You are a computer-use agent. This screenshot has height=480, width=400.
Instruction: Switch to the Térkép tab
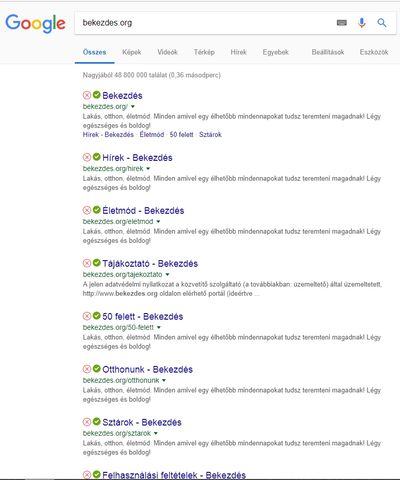204,52
